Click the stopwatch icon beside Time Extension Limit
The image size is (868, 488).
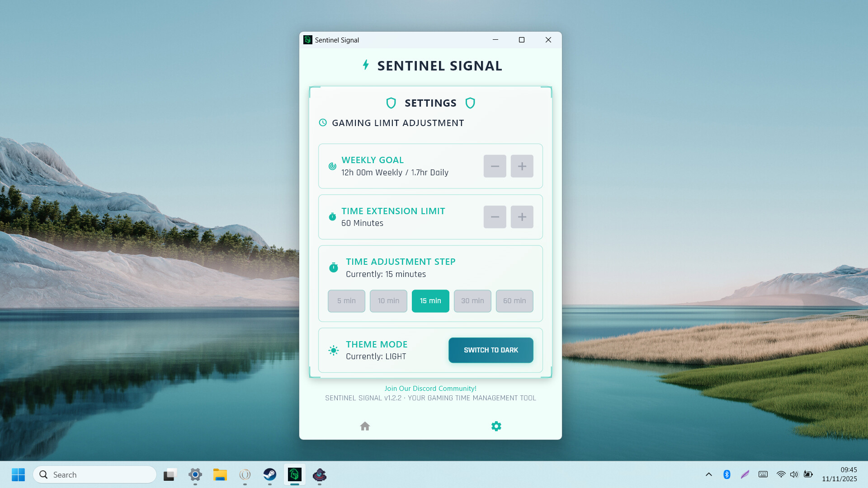tap(333, 216)
